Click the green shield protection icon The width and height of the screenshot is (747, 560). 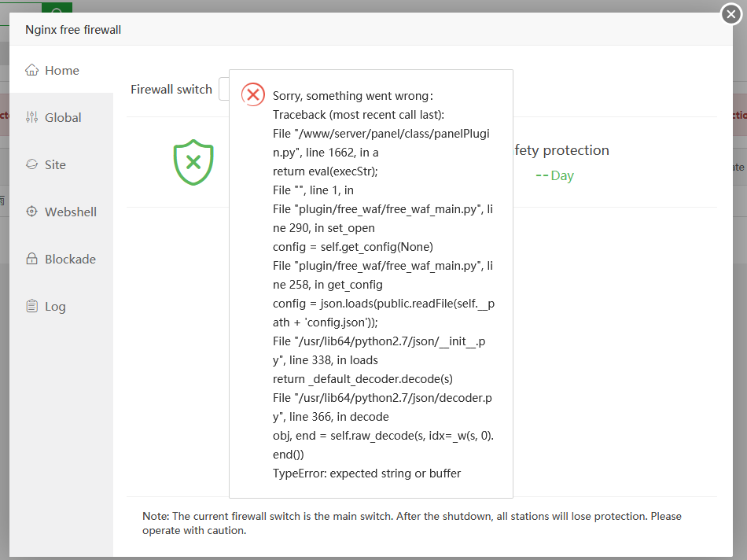(x=193, y=163)
